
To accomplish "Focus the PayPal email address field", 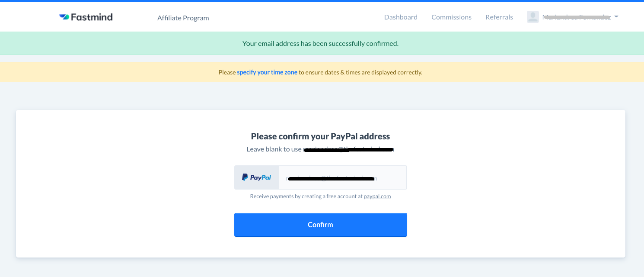I will (x=342, y=177).
